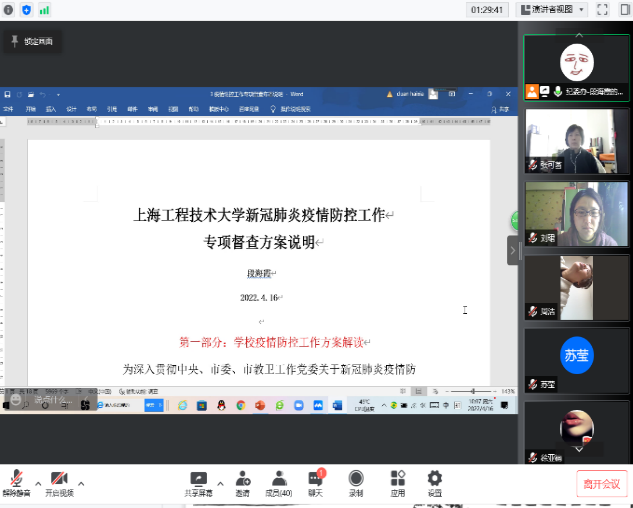This screenshot has width=633, height=508.
Task: Click 离开会议 leave meeting button
Action: pyautogui.click(x=602, y=483)
